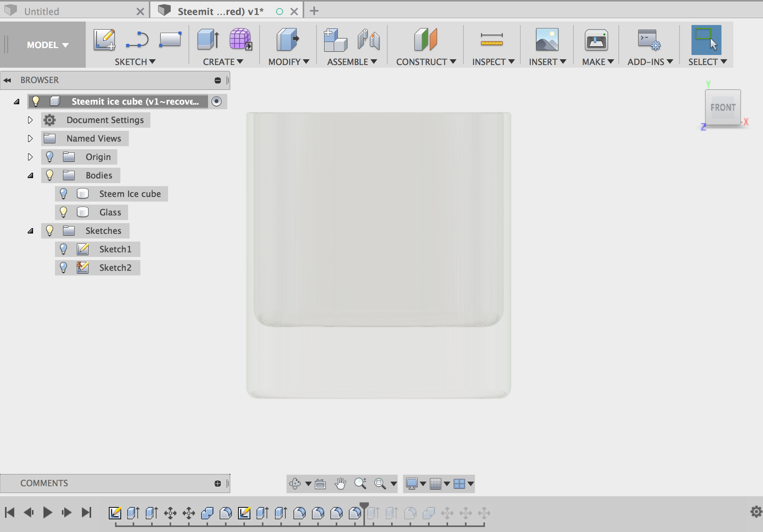The image size is (763, 532).
Task: Open the CREATE menu
Action: point(223,62)
